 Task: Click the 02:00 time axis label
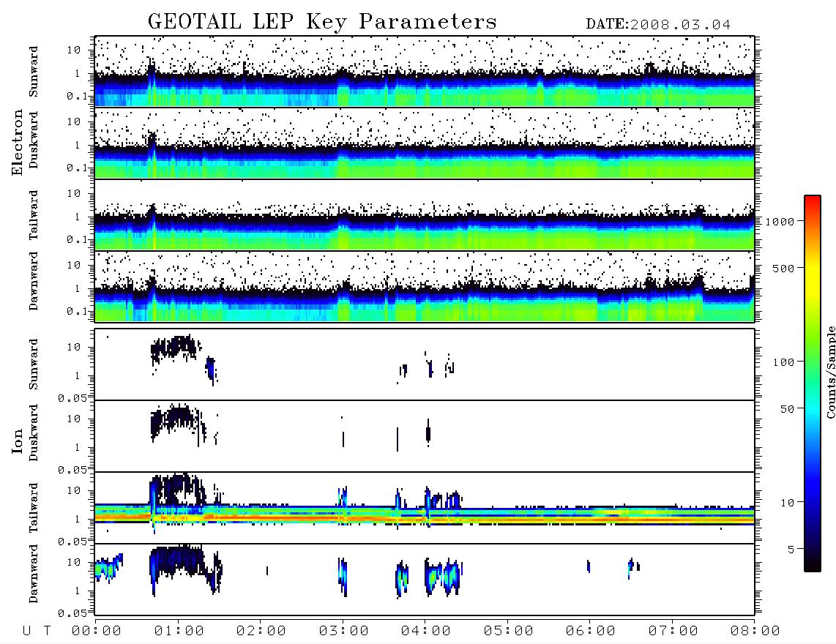[x=261, y=631]
